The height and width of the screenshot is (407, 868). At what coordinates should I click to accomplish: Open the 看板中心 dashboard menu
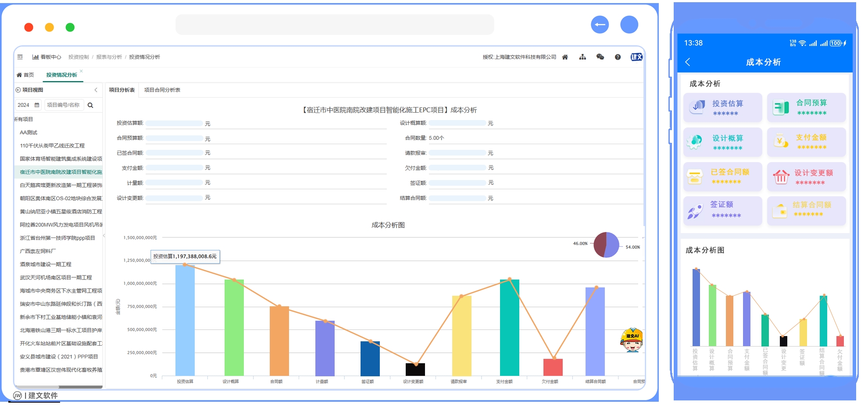47,57
